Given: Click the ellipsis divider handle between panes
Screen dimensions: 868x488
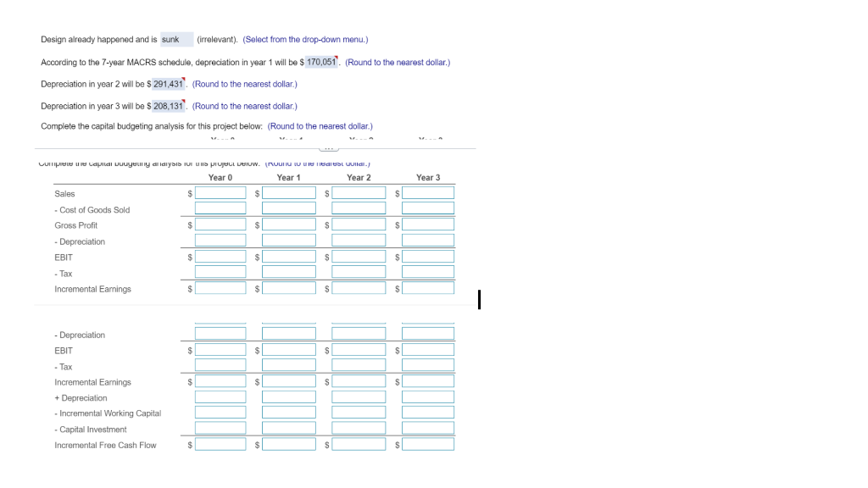Looking at the screenshot, I should pos(329,148).
